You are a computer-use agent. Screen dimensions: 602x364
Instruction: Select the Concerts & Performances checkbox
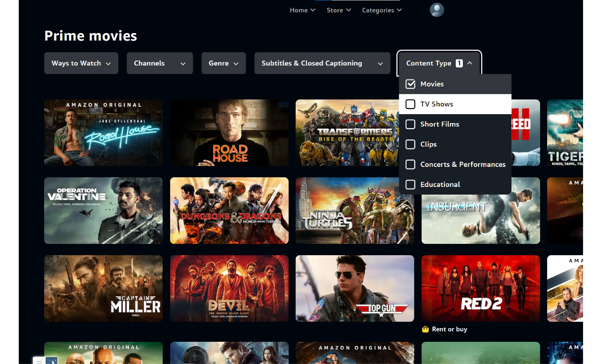tap(410, 164)
